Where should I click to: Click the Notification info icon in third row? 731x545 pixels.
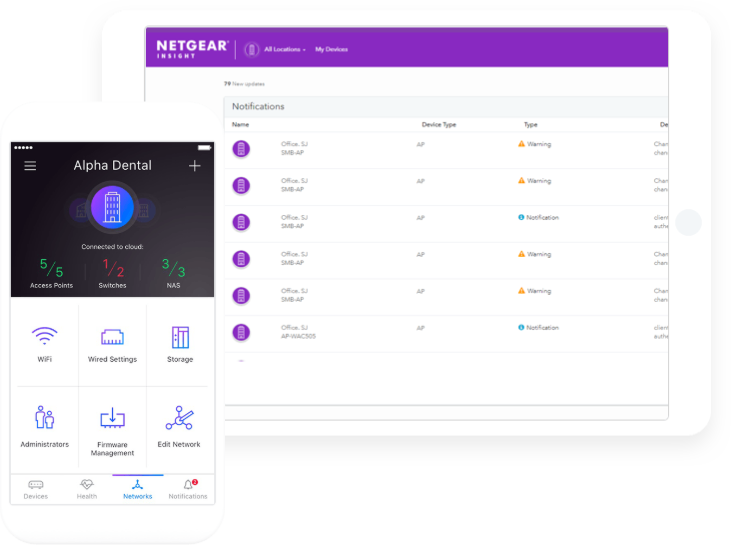tap(521, 217)
